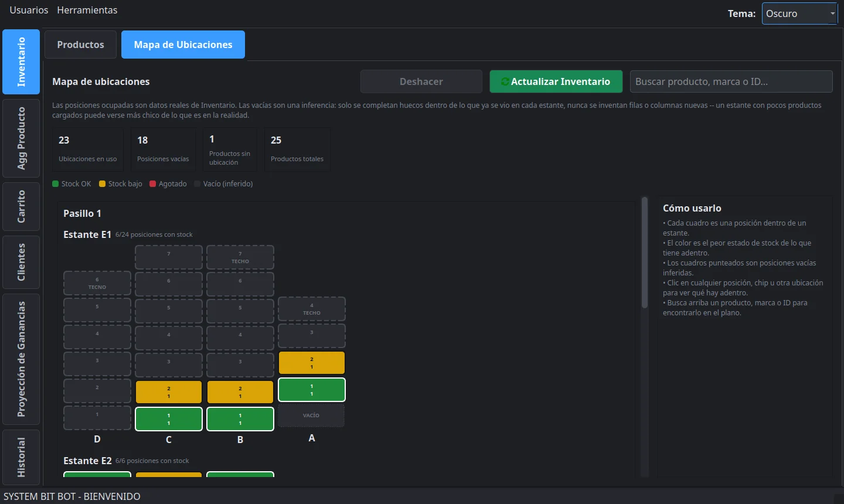Select yellow position 2 in column C
This screenshot has width=844, height=504.
click(169, 392)
